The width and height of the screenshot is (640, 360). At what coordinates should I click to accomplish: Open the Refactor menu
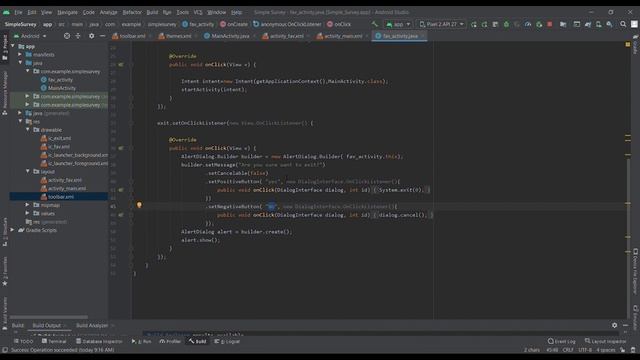click(132, 12)
